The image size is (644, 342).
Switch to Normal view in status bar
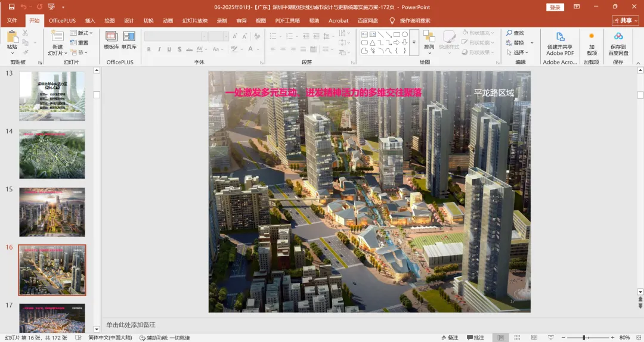500,337
